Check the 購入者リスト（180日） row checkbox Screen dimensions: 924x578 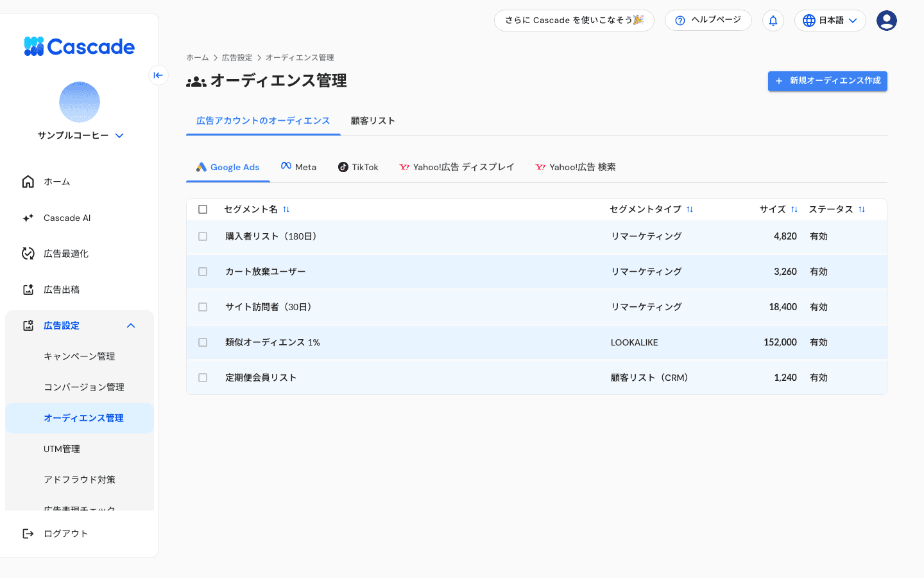(203, 236)
